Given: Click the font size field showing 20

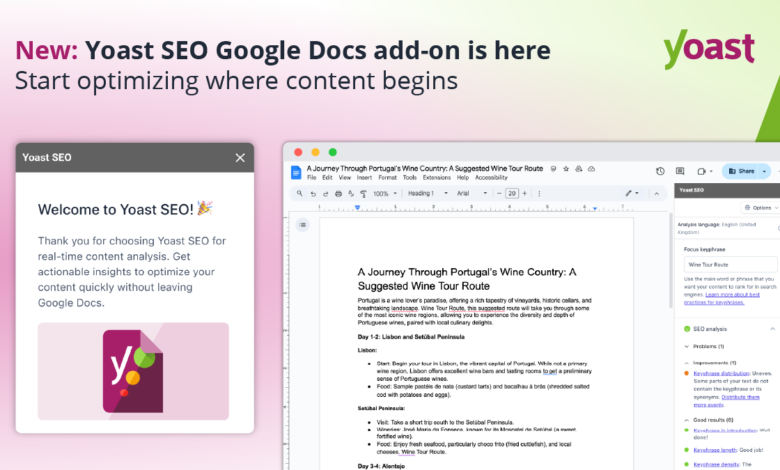Looking at the screenshot, I should point(512,193).
